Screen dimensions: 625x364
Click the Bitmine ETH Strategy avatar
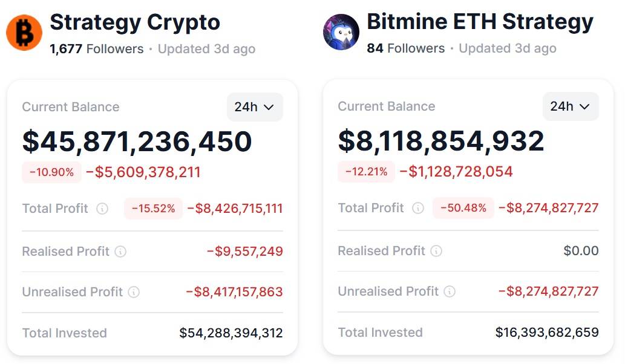341,32
